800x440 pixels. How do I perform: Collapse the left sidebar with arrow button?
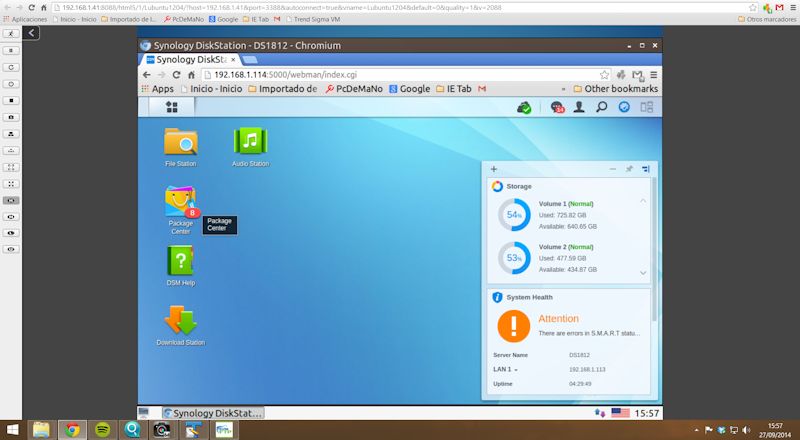tap(31, 33)
